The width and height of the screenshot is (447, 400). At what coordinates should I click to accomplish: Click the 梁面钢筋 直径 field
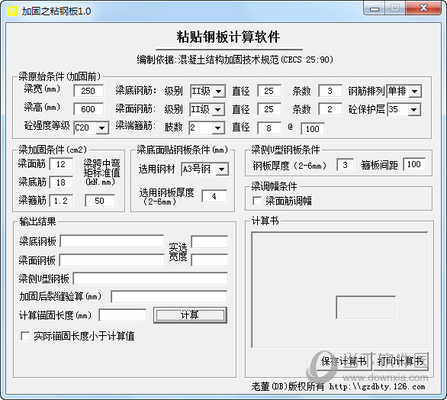[269, 109]
